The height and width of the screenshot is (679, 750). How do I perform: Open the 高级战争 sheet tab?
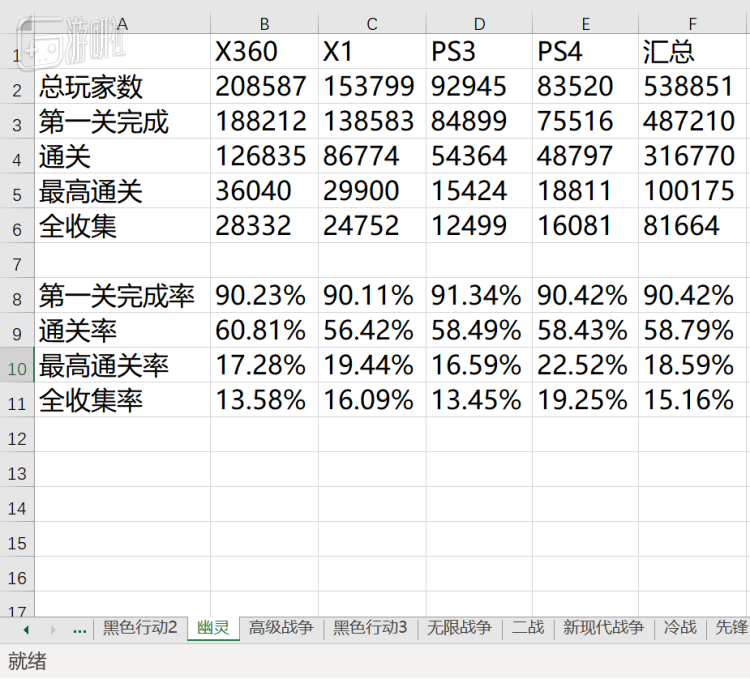[281, 627]
